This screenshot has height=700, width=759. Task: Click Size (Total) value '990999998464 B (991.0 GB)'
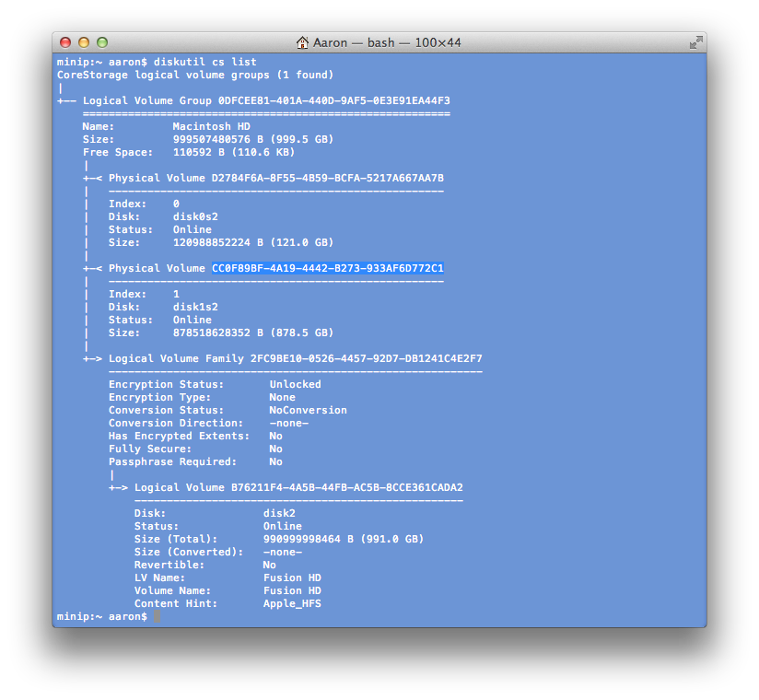344,540
